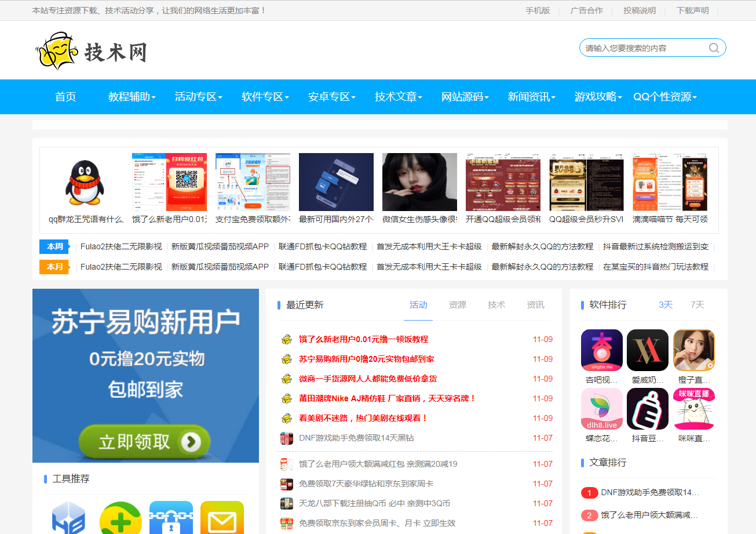Open the 抖音豆 baby bottle app icon

pos(647,409)
